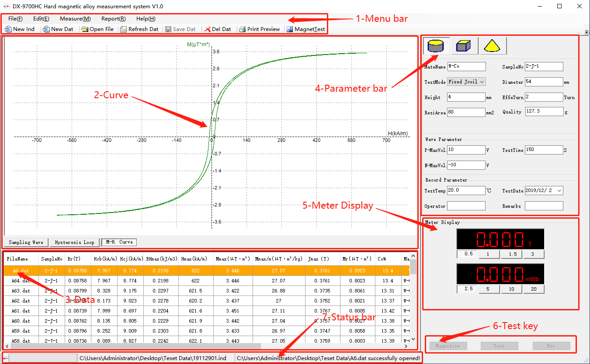Image resolution: width=590 pixels, height=364 pixels.
Task: Click the horizontal scrollbar of data table
Action: click(x=207, y=347)
